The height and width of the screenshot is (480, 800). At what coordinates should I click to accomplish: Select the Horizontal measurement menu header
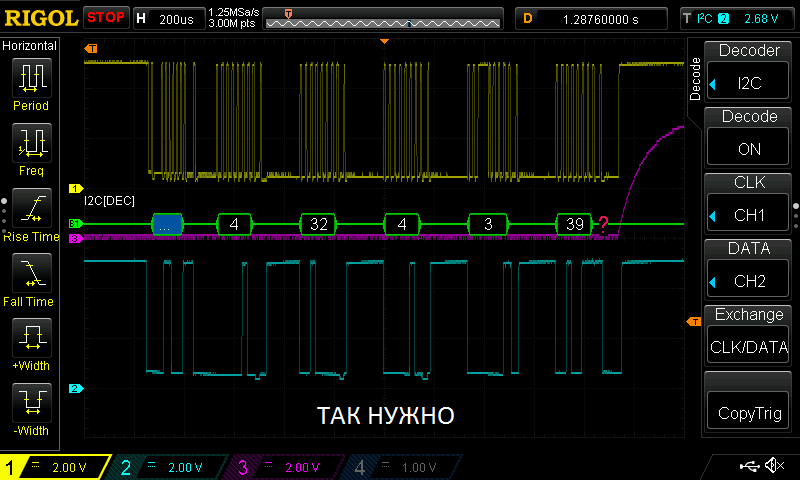point(30,46)
